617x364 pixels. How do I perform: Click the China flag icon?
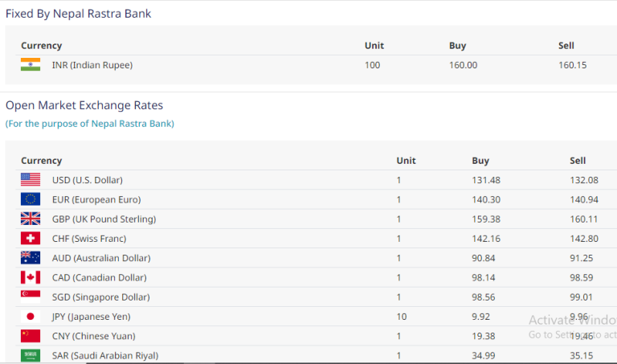point(31,336)
